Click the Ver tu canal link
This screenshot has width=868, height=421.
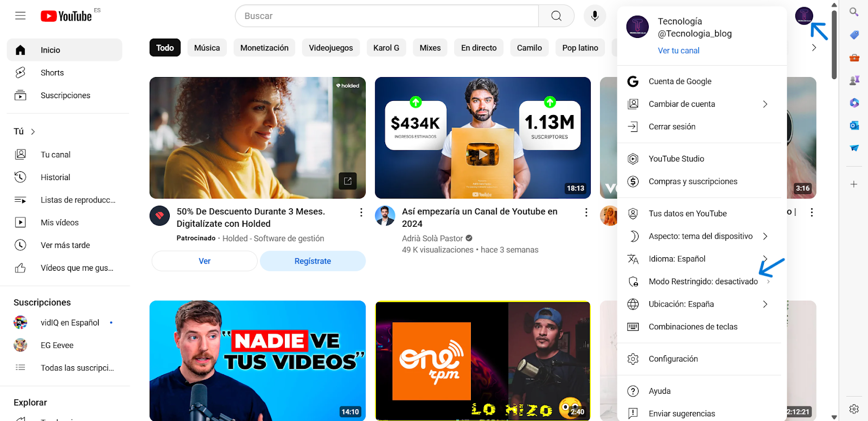point(679,50)
